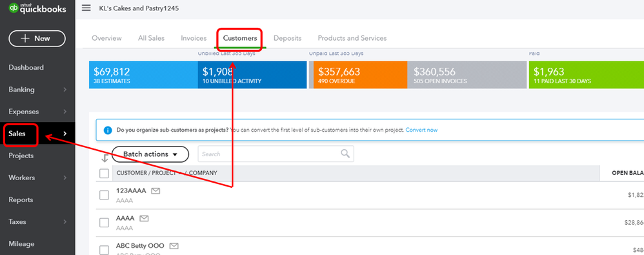Open Dashboard in the sidebar
The width and height of the screenshot is (644, 255).
click(26, 67)
